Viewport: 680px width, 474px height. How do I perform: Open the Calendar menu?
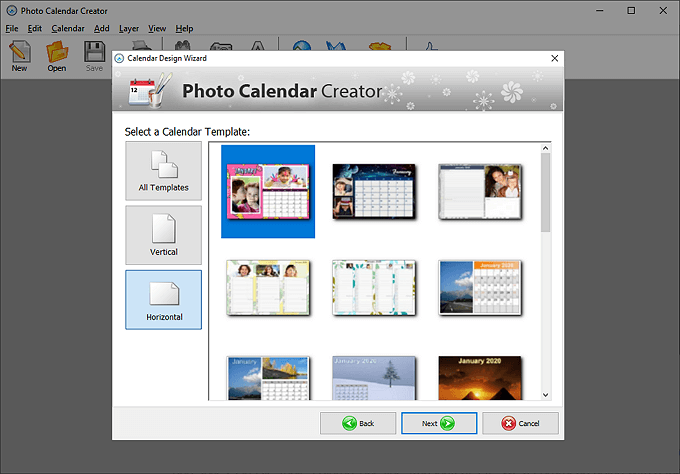(x=68, y=29)
